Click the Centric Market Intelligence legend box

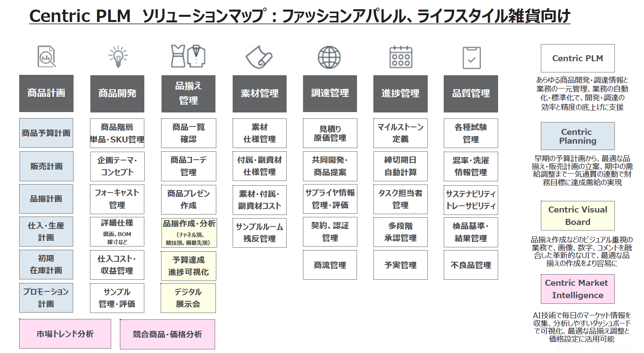pos(577,289)
